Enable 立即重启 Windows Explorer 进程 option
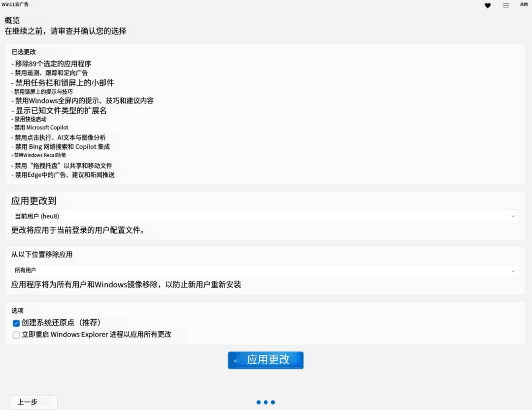The height and width of the screenshot is (410, 532). point(15,335)
